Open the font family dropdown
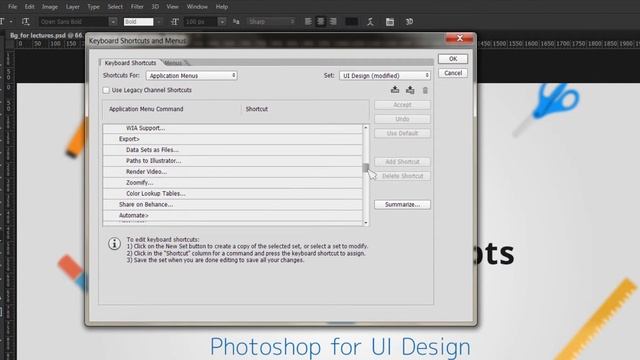Image resolution: width=640 pixels, height=360 pixels. click(113, 22)
